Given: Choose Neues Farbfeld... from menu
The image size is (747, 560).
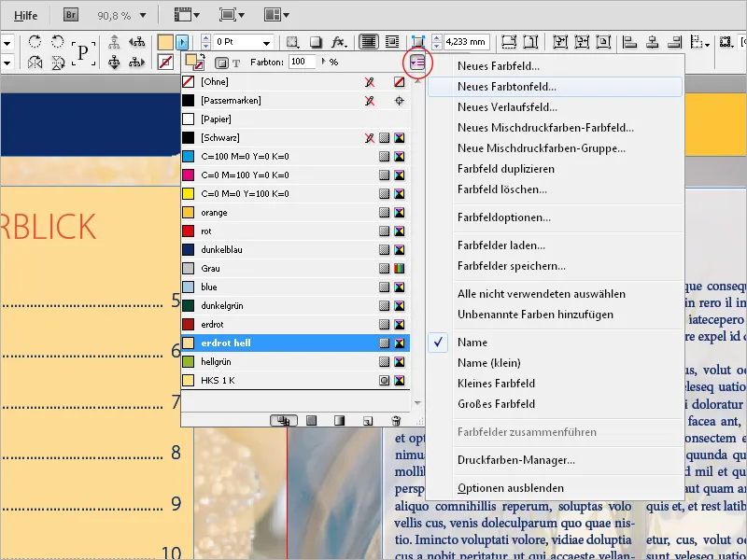Looking at the screenshot, I should coord(555,66).
